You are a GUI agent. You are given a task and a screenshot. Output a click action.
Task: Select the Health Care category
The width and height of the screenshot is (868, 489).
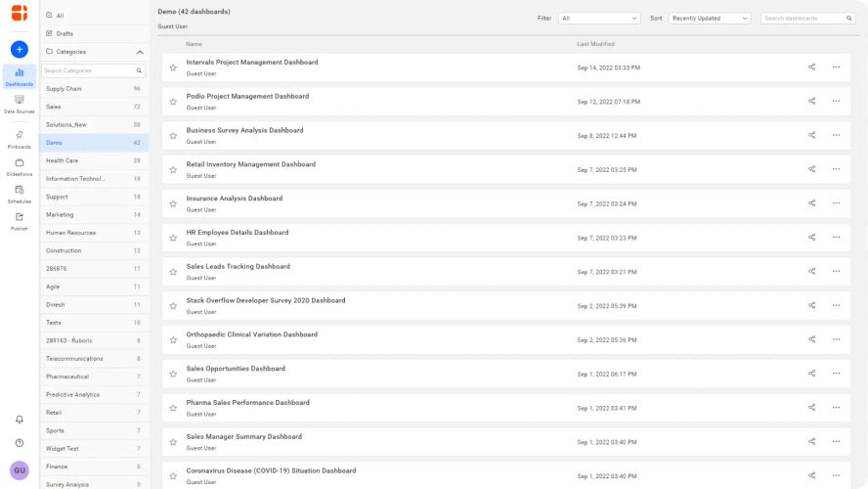[x=63, y=160]
